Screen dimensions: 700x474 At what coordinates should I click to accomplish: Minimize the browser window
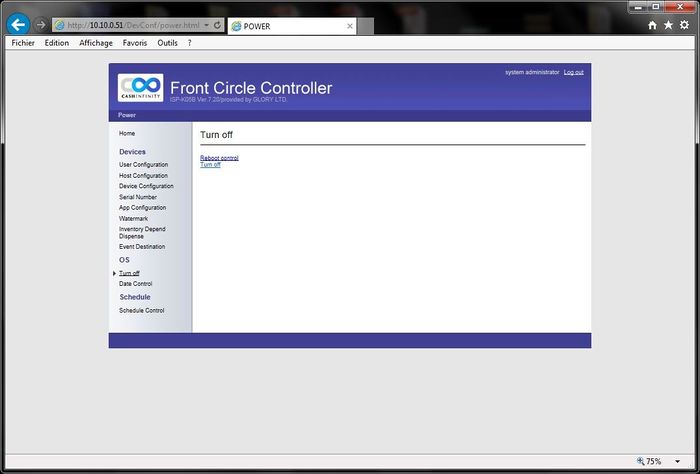tap(639, 7)
